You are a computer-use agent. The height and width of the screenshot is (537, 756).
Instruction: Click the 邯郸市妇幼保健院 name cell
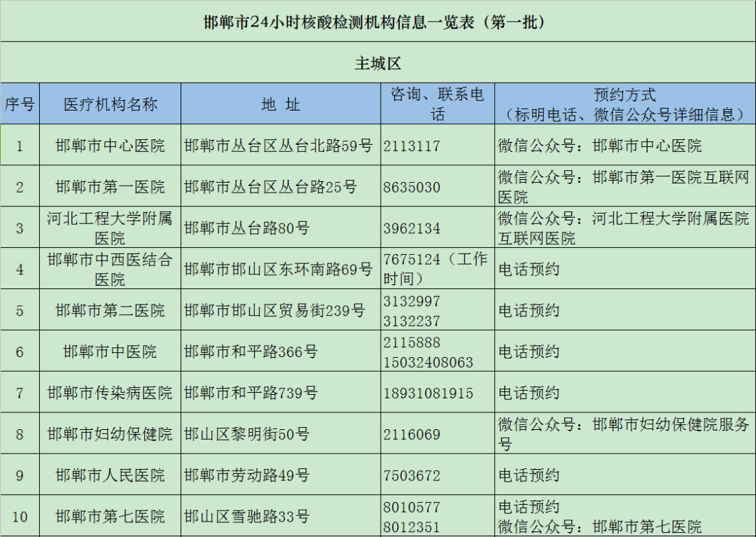coord(111,434)
